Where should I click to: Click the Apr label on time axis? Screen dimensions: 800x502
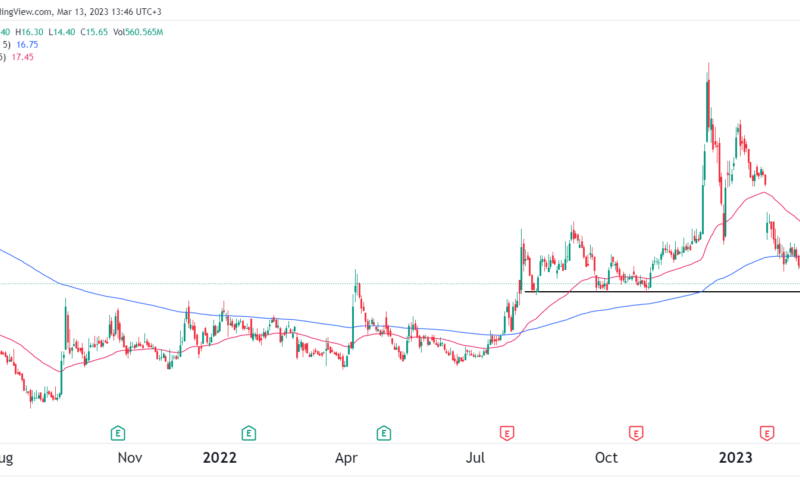tap(346, 458)
